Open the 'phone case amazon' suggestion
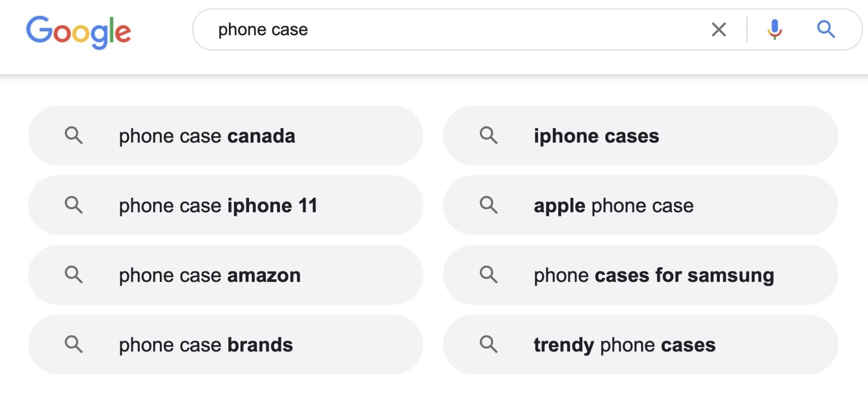Image resolution: width=868 pixels, height=393 pixels. point(226,275)
